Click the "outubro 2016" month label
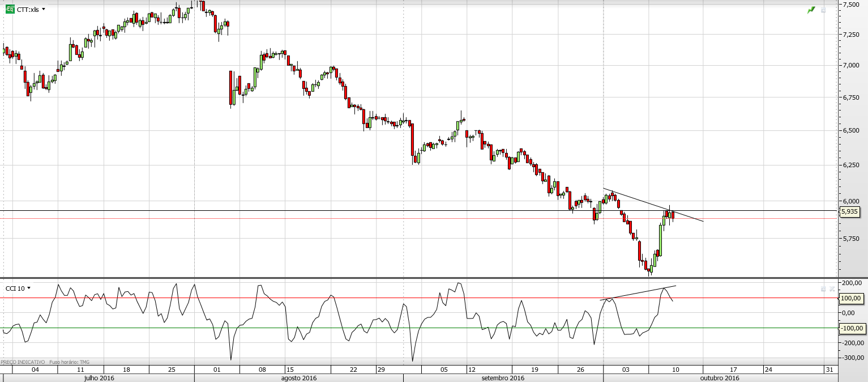 (x=720, y=378)
